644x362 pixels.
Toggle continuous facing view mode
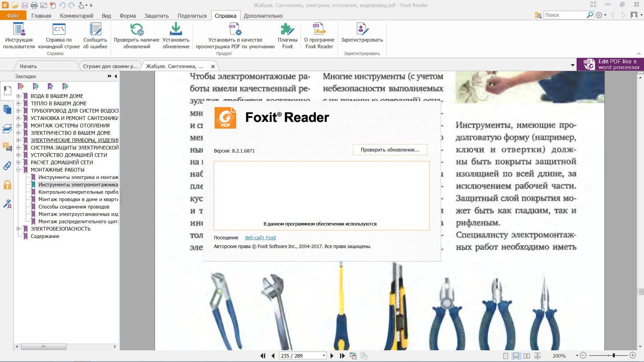pyautogui.click(x=537, y=356)
